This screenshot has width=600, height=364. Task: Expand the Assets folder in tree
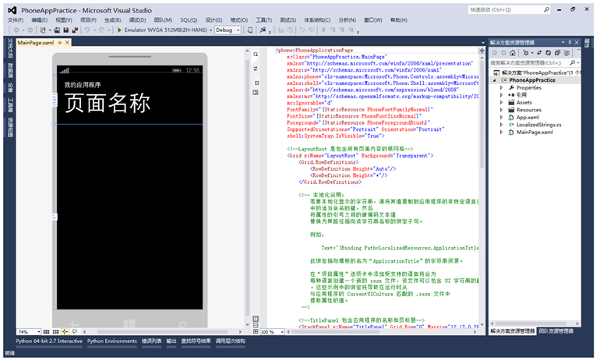point(501,102)
